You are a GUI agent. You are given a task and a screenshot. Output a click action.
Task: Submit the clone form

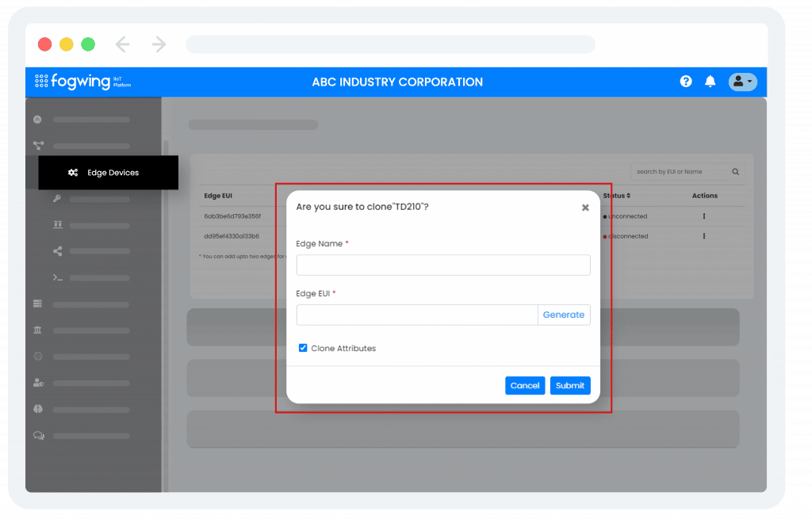point(569,386)
